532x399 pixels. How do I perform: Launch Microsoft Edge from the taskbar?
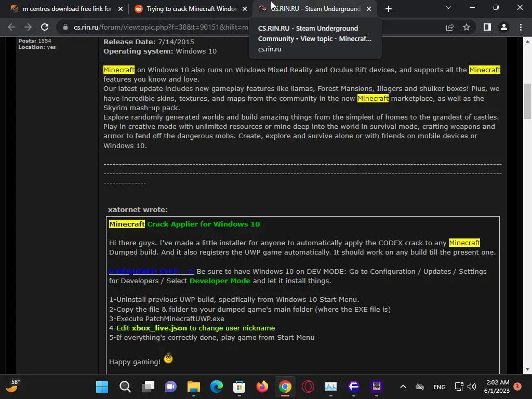point(217,387)
